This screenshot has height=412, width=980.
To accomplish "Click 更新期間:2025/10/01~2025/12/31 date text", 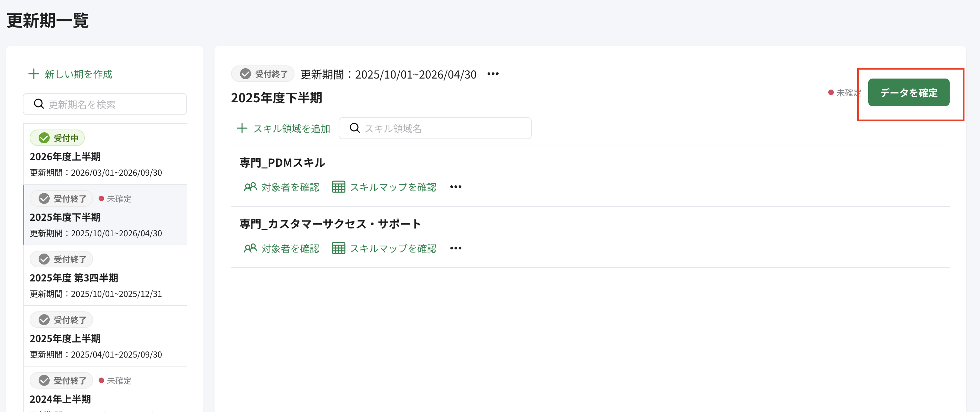I will point(96,294).
